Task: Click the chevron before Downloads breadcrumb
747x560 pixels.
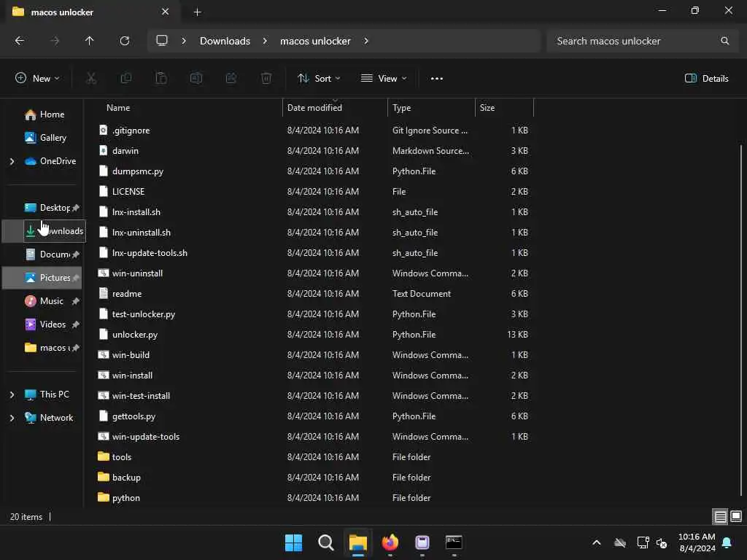Action: pyautogui.click(x=184, y=41)
